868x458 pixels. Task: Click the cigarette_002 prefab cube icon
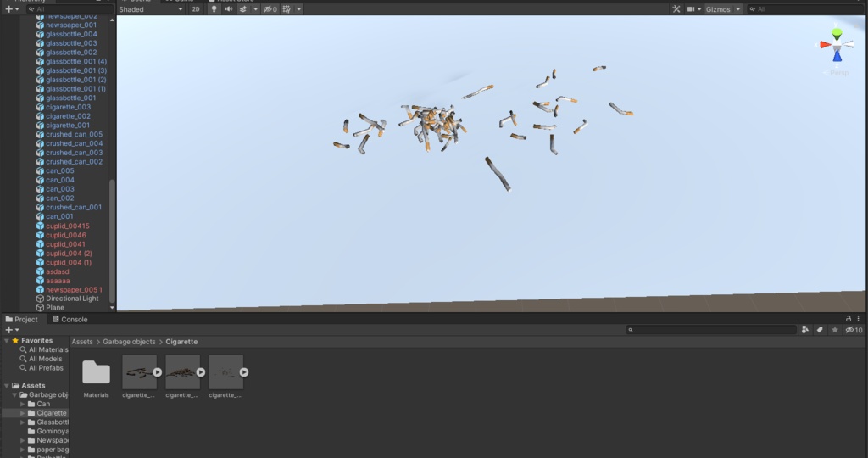click(40, 116)
